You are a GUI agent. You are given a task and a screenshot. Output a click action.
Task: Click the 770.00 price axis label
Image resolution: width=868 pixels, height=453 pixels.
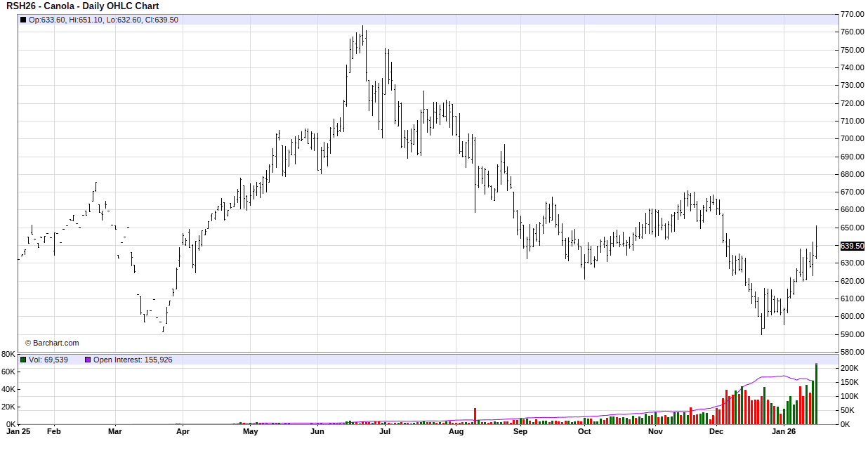[x=853, y=14]
